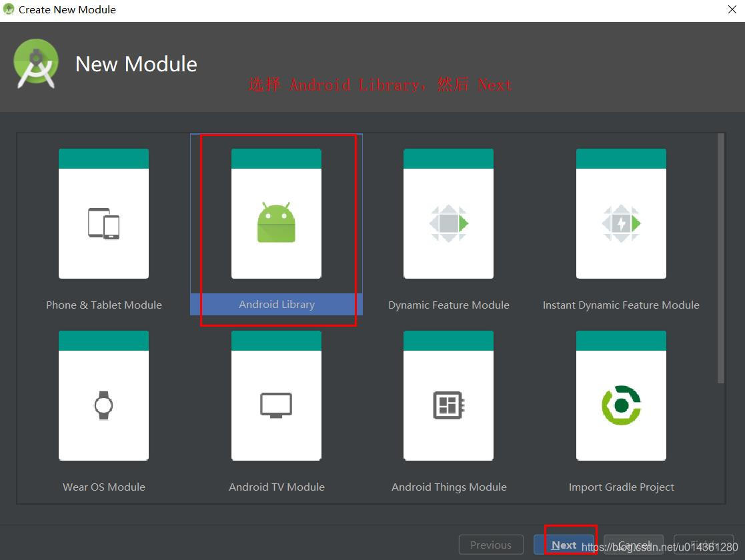Viewport: 745px width, 560px height.
Task: Click the "Android Library" highlighted label
Action: pos(277,305)
